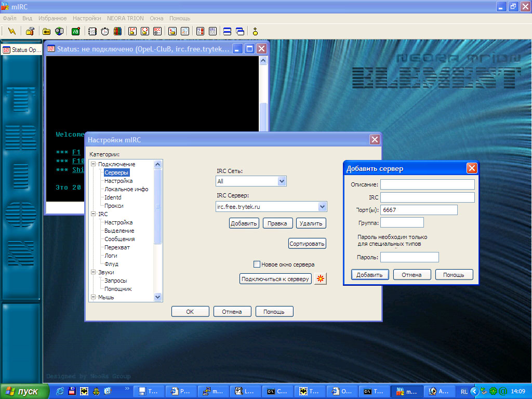Click the 'Подключиться к серверу' button
The image size is (532, 399).
coord(275,279)
